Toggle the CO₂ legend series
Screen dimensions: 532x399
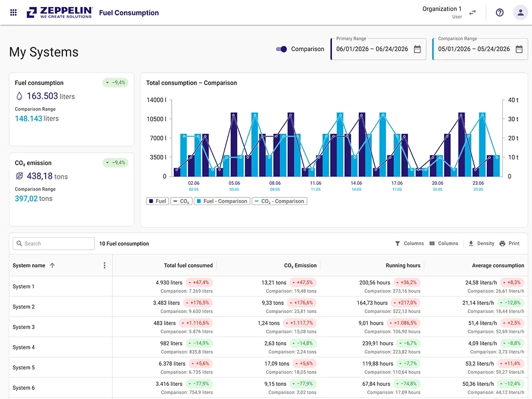[x=181, y=201]
